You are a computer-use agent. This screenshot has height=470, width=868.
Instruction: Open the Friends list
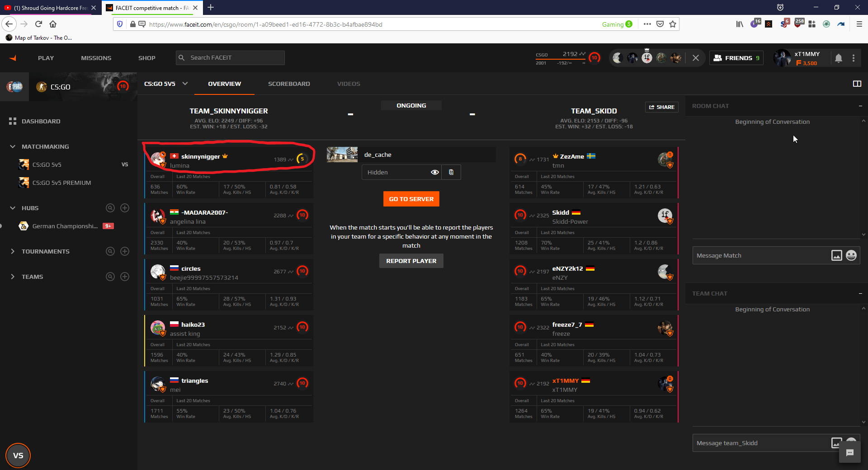[x=736, y=57]
